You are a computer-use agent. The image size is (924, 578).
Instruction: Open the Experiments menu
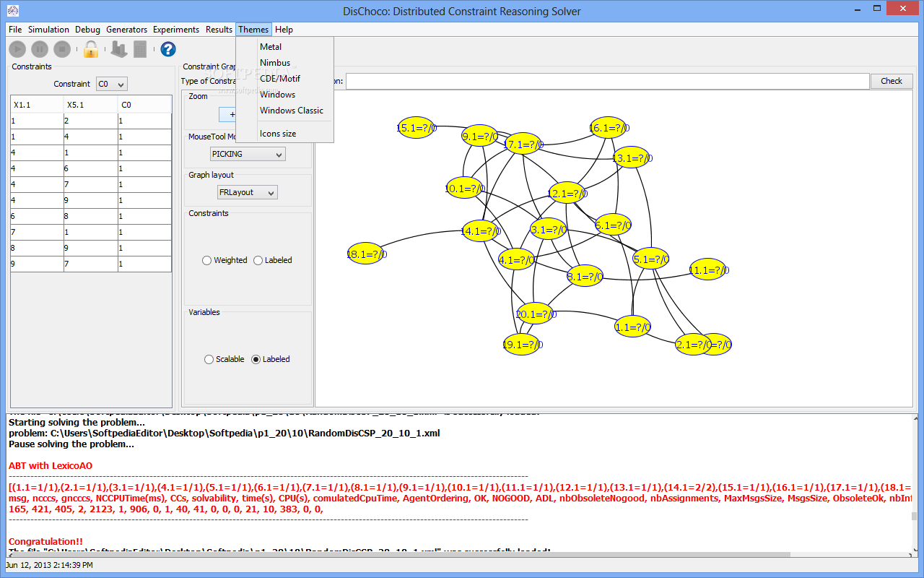pyautogui.click(x=176, y=30)
